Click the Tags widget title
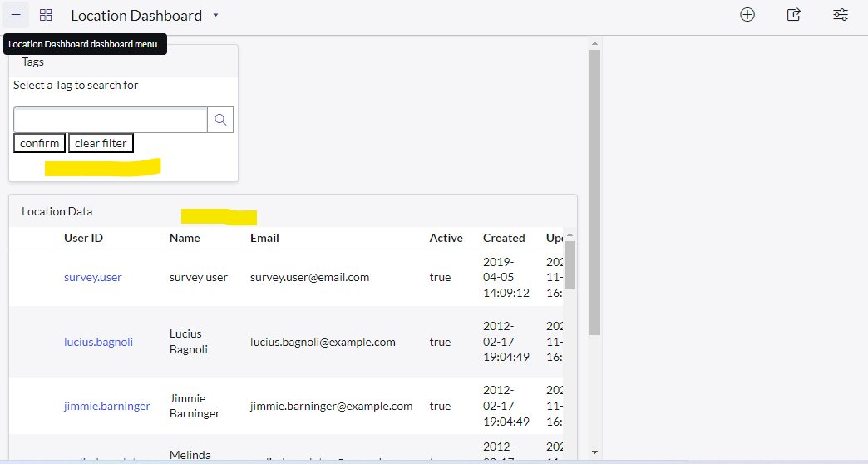868x464 pixels. point(32,62)
